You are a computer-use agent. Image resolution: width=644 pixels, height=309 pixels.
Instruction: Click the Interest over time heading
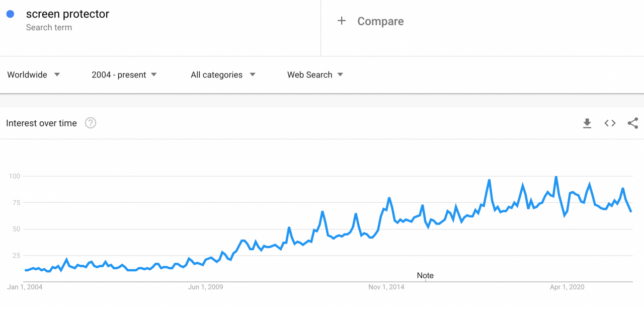click(41, 123)
